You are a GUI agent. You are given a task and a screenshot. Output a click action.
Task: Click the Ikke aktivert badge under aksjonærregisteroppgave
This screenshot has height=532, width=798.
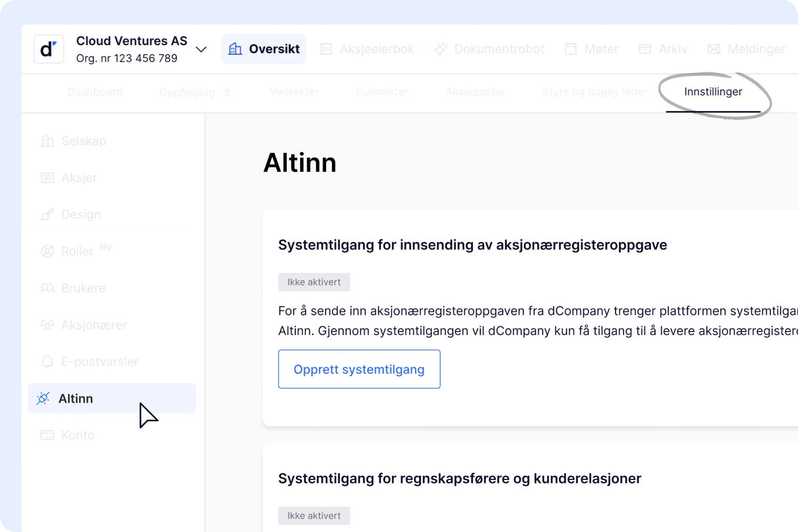314,282
